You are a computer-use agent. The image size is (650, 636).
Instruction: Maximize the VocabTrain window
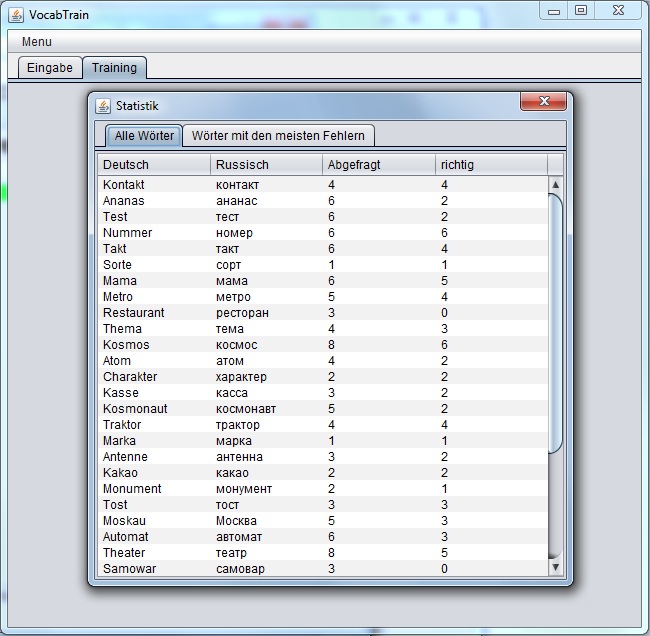[581, 10]
